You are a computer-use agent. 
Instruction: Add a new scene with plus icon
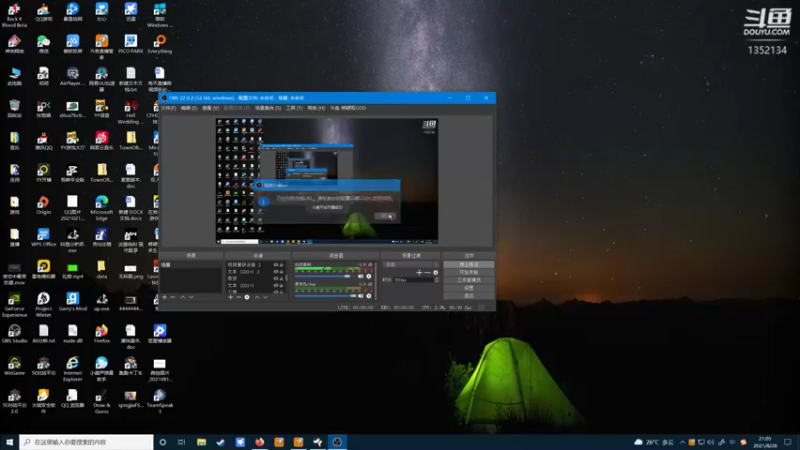[164, 297]
